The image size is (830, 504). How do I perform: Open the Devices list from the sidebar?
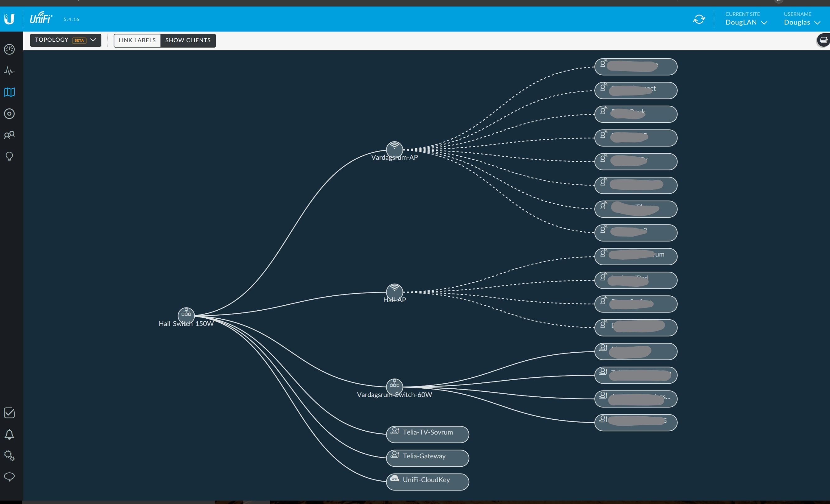(9, 113)
